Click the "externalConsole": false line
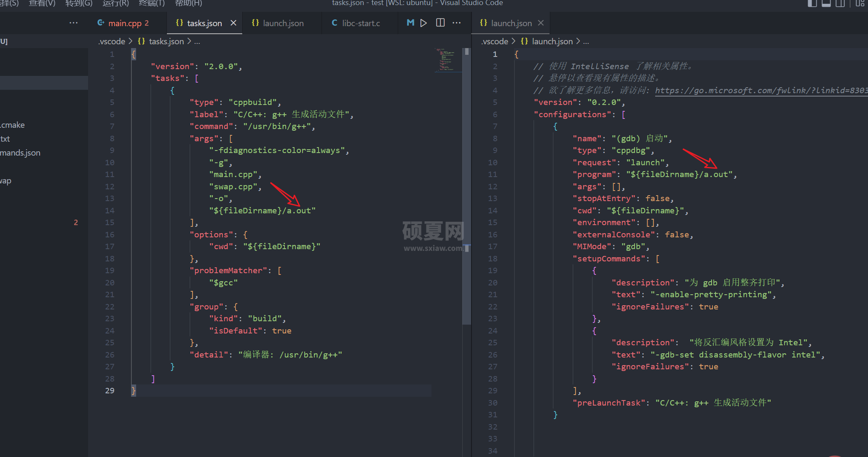The width and height of the screenshot is (868, 457). pyautogui.click(x=632, y=234)
